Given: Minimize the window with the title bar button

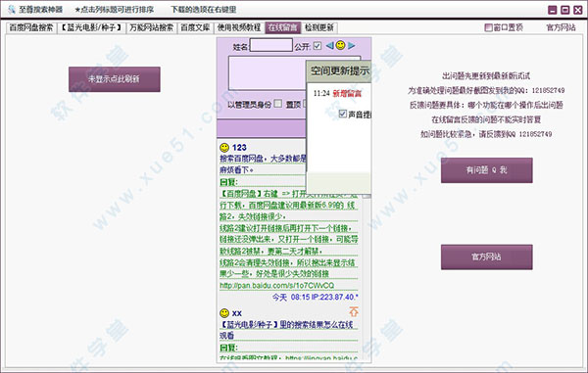Looking at the screenshot, I should click(553, 10).
